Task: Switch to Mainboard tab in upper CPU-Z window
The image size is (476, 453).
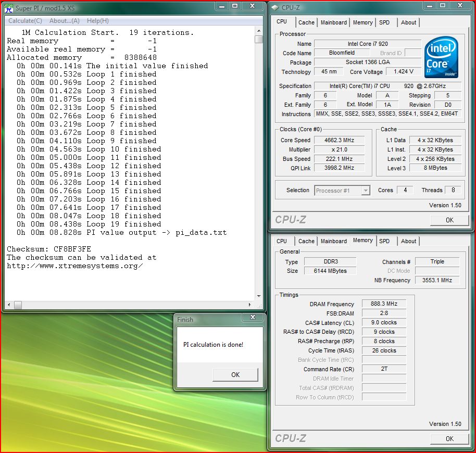Action: tap(334, 22)
